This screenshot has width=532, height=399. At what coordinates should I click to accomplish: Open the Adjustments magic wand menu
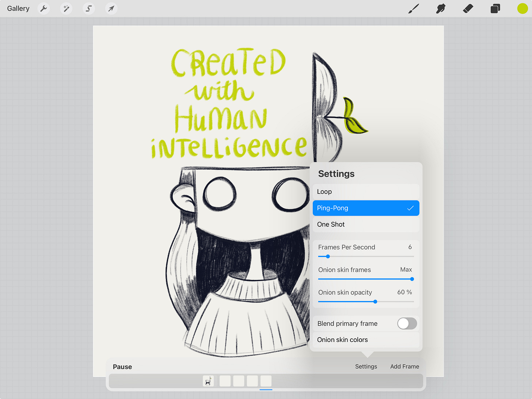pyautogui.click(x=66, y=8)
